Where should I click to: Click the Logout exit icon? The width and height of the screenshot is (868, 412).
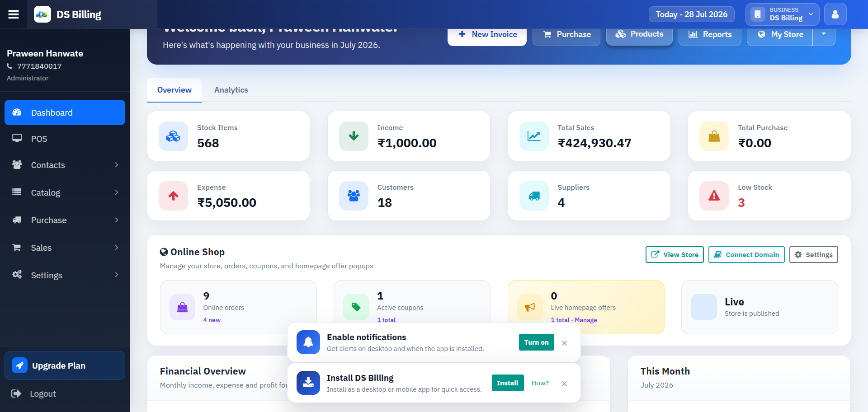[x=16, y=393]
